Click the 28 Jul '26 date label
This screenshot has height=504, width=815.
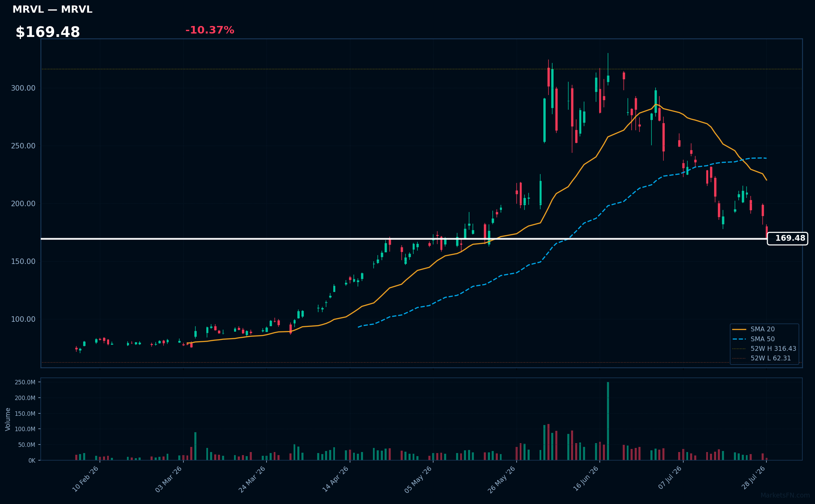coord(753,478)
